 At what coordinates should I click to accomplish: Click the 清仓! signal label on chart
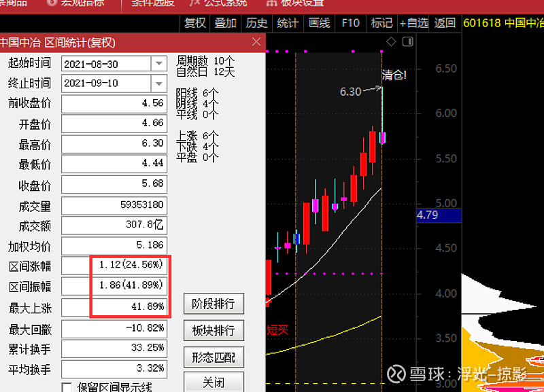(x=394, y=75)
